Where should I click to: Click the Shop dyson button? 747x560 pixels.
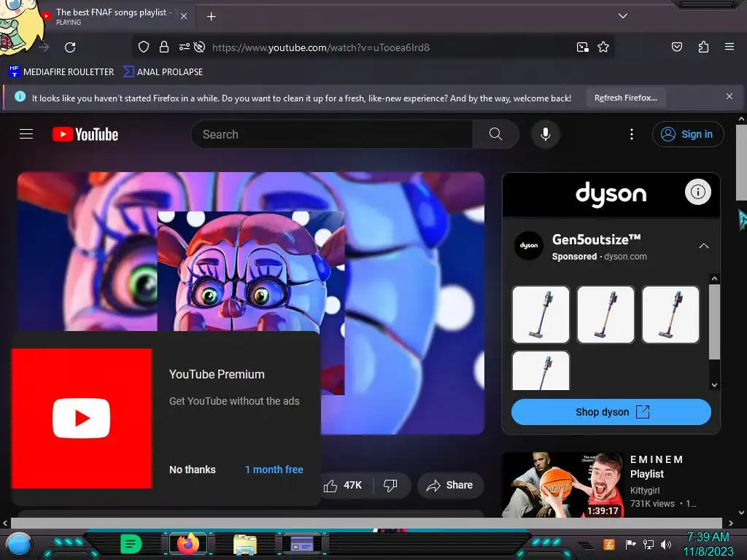coord(611,412)
